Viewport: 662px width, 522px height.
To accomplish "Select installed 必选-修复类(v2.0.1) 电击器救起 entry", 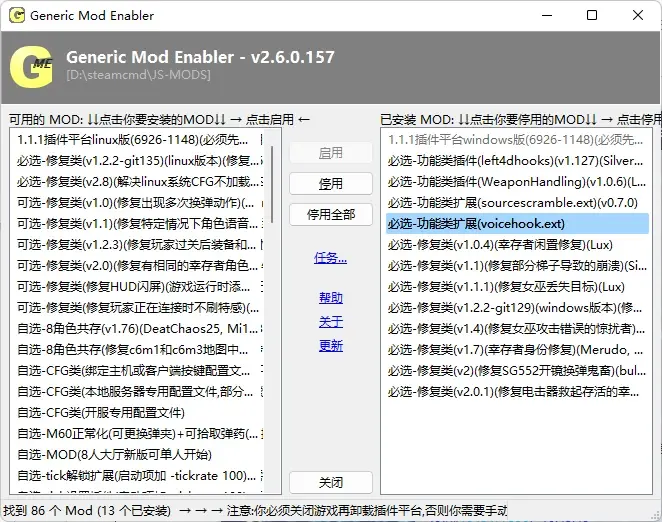I will [x=517, y=392].
